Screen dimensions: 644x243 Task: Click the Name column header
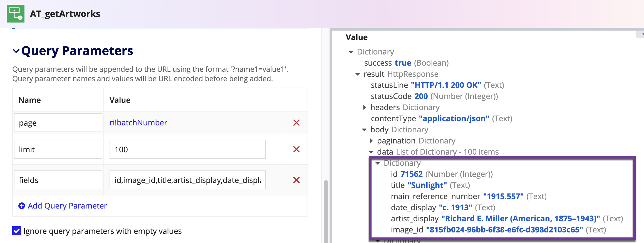pos(30,100)
